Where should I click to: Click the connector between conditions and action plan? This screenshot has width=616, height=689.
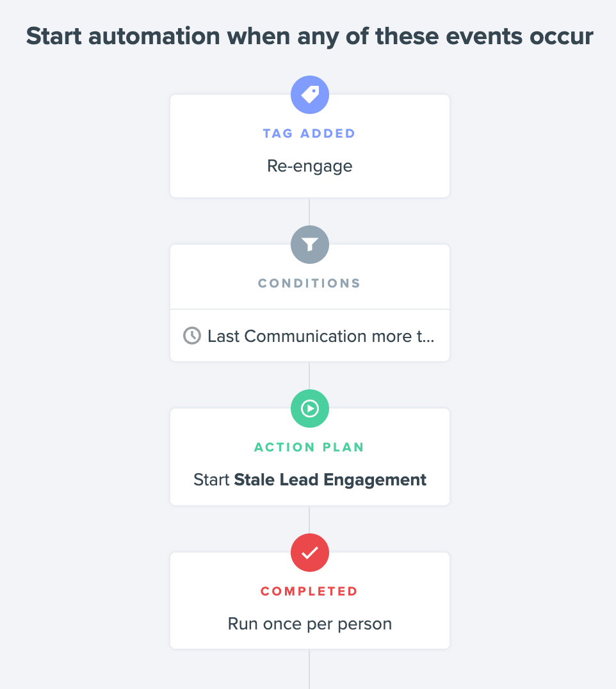click(x=309, y=376)
